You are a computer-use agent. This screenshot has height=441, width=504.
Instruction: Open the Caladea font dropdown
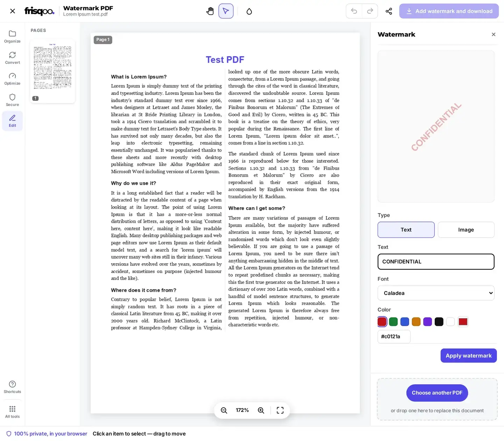(x=436, y=293)
